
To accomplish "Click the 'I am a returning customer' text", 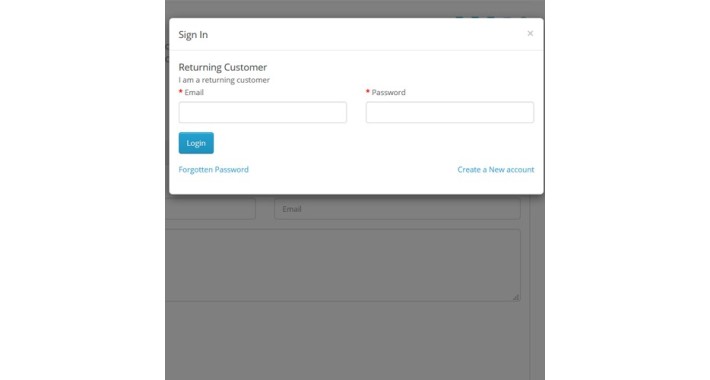I will pyautogui.click(x=224, y=80).
